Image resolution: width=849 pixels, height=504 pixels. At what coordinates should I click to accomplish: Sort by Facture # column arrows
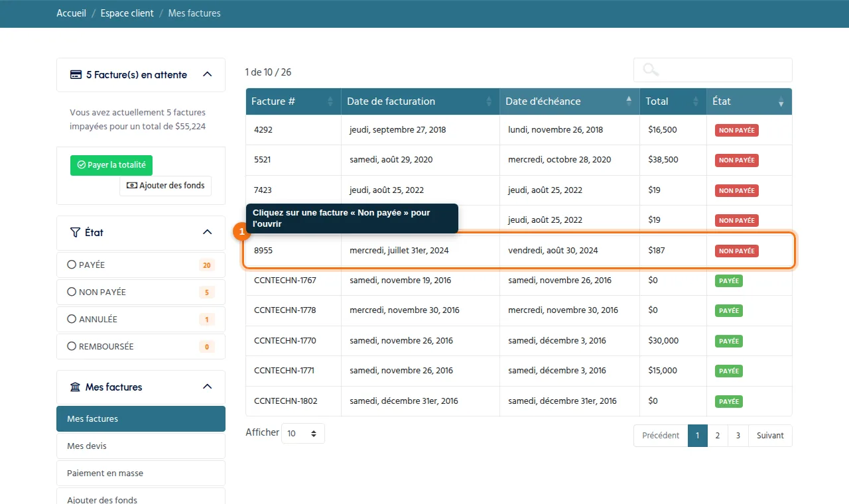(x=330, y=101)
